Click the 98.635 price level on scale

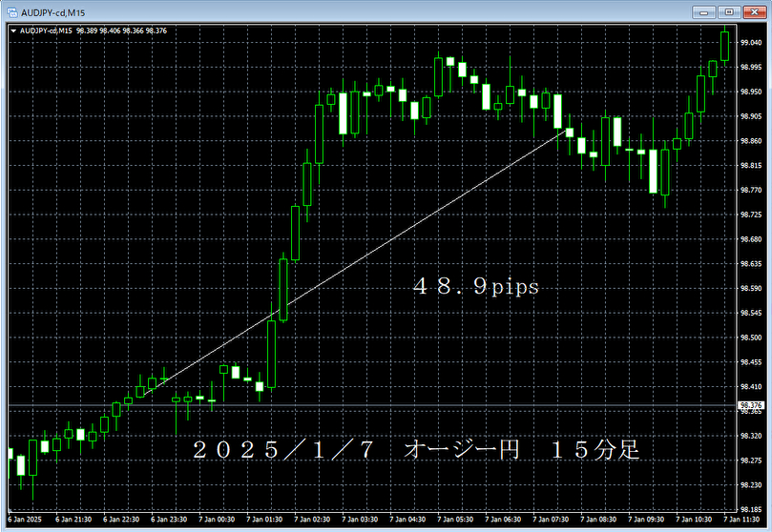tap(751, 264)
